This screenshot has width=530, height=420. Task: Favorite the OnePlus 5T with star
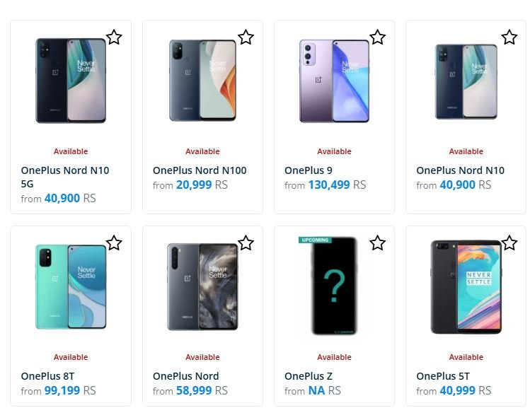pyautogui.click(x=509, y=243)
